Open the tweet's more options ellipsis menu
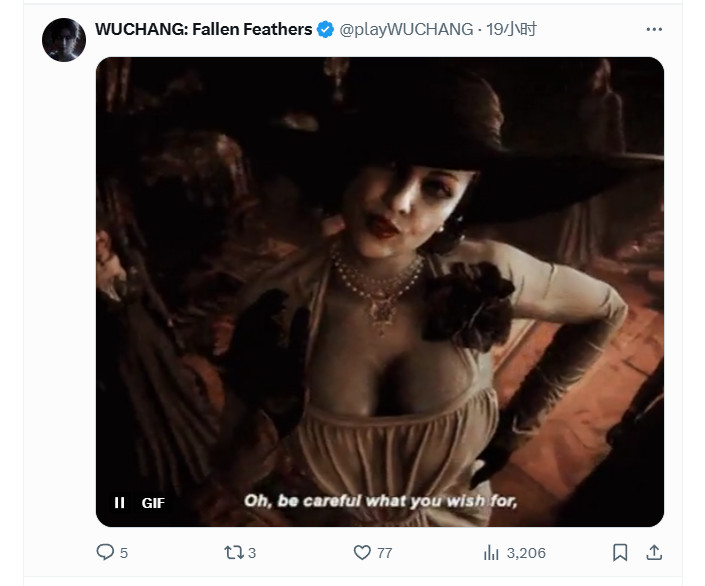This screenshot has height=586, width=705. pos(654,30)
